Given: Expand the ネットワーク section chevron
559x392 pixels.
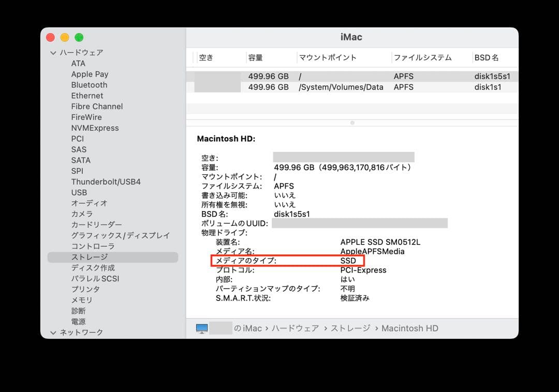Looking at the screenshot, I should (x=53, y=333).
